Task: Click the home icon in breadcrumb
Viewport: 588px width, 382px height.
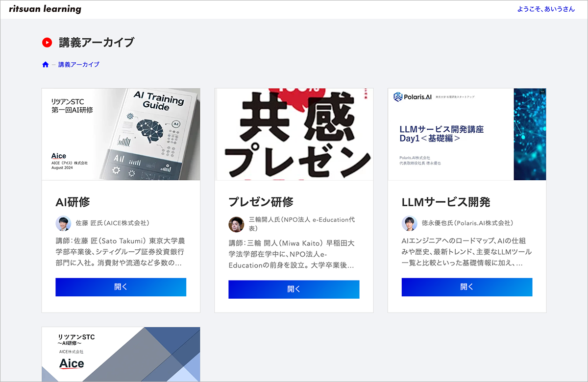Action: click(x=46, y=65)
